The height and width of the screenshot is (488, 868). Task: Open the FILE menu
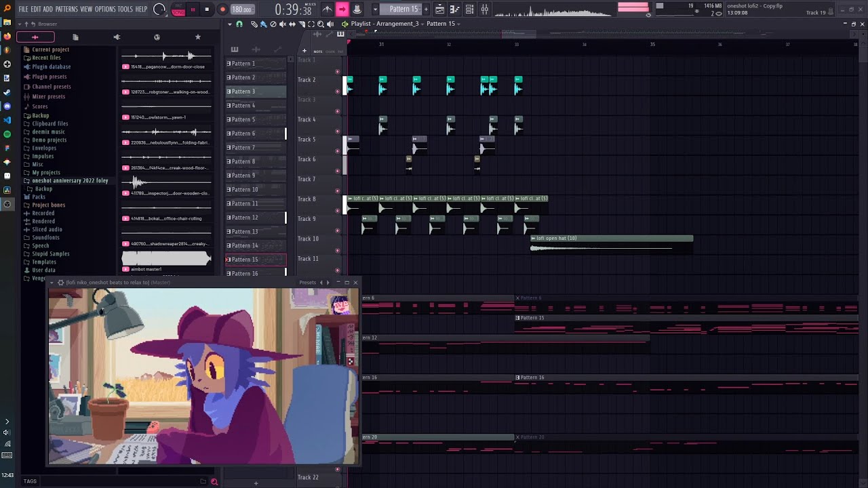(23, 9)
